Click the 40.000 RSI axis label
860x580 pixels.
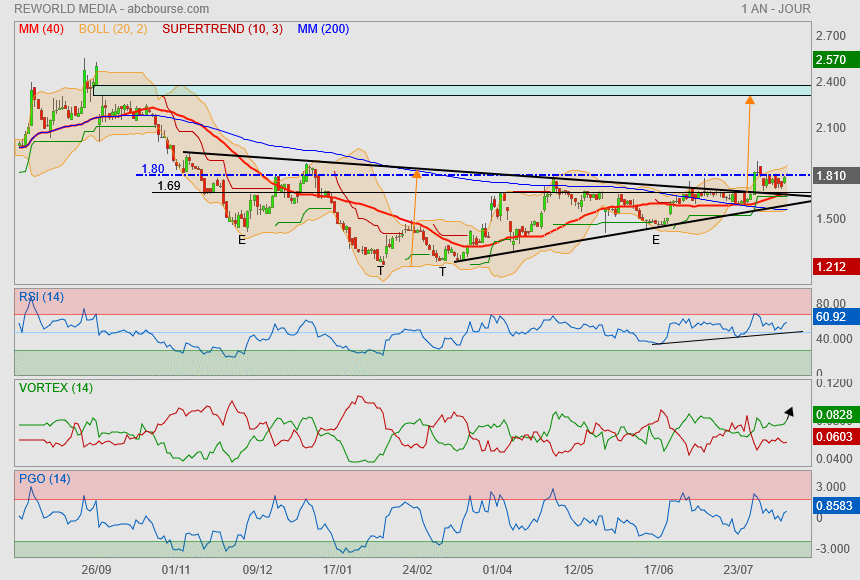(x=834, y=339)
